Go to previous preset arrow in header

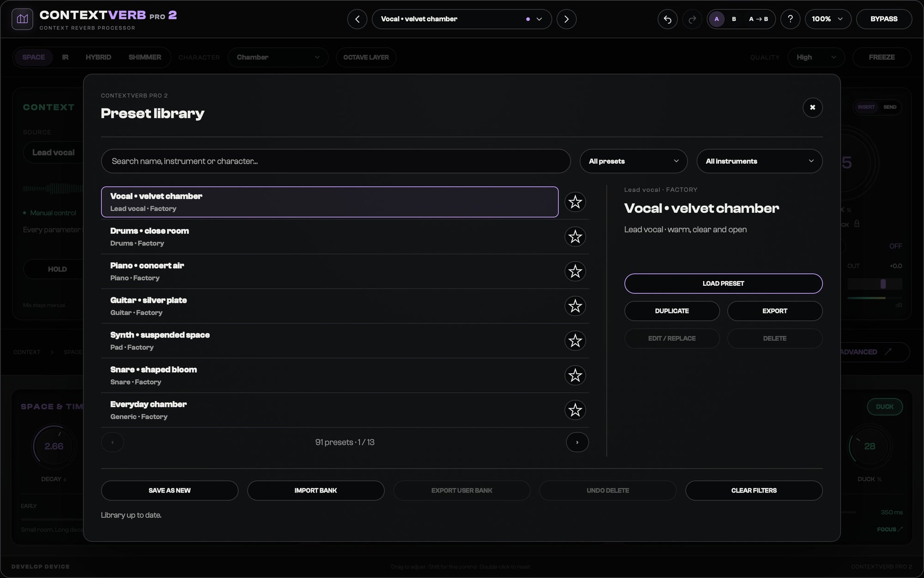coord(357,19)
